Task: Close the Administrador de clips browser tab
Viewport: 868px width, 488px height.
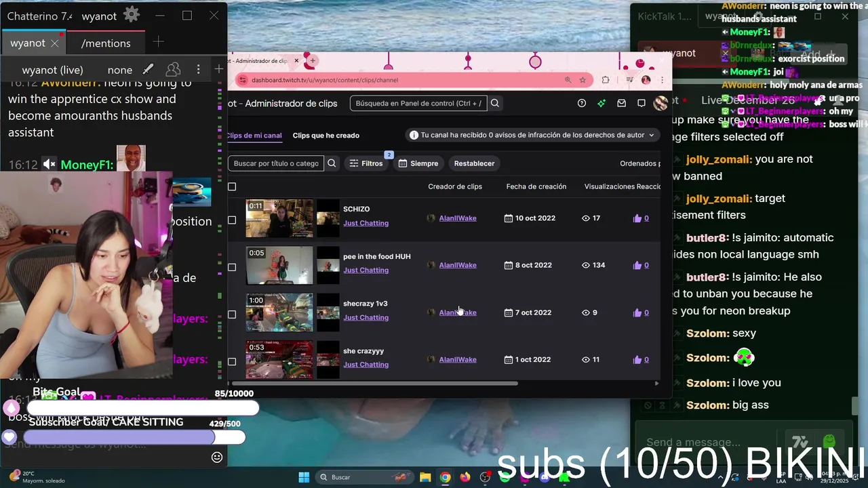Action: coord(297,60)
